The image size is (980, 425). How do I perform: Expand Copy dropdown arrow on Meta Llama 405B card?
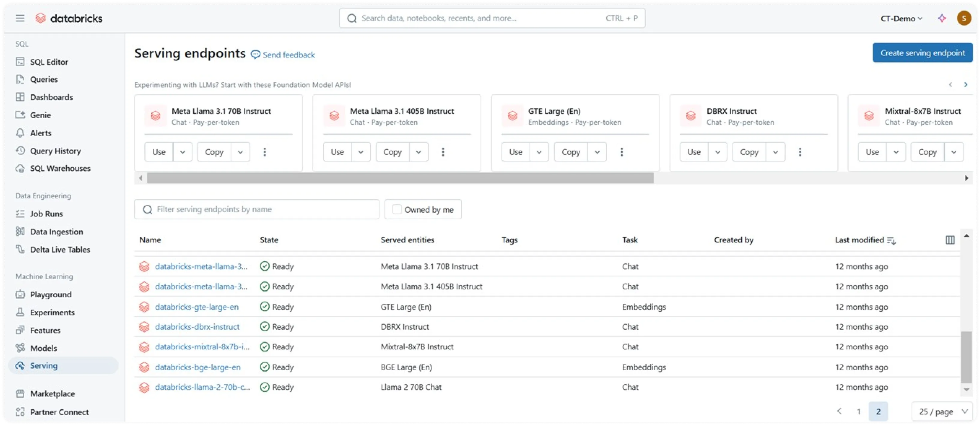point(418,152)
